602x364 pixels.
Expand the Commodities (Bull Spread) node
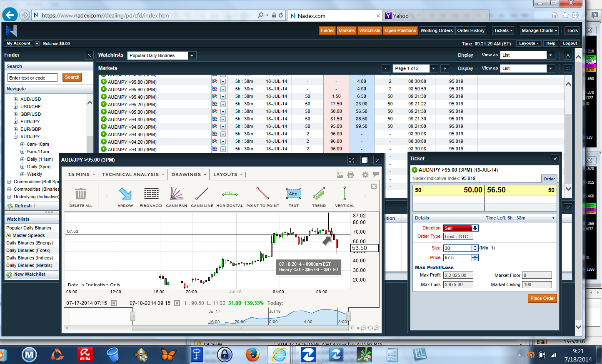[x=9, y=182]
